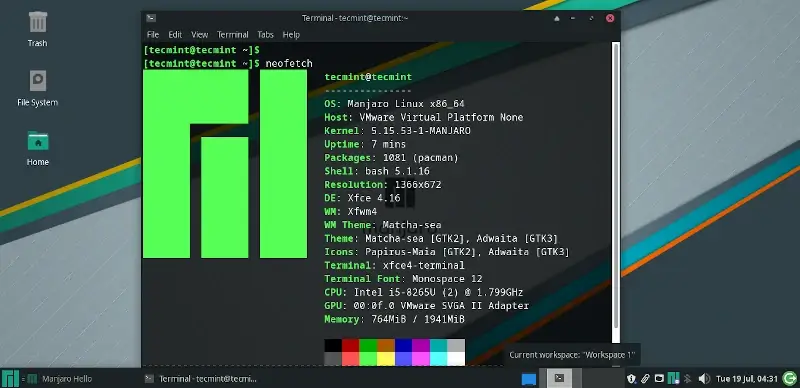Click the red swatch in the neofetch palette
The width and height of the screenshot is (800, 388).
[351, 346]
